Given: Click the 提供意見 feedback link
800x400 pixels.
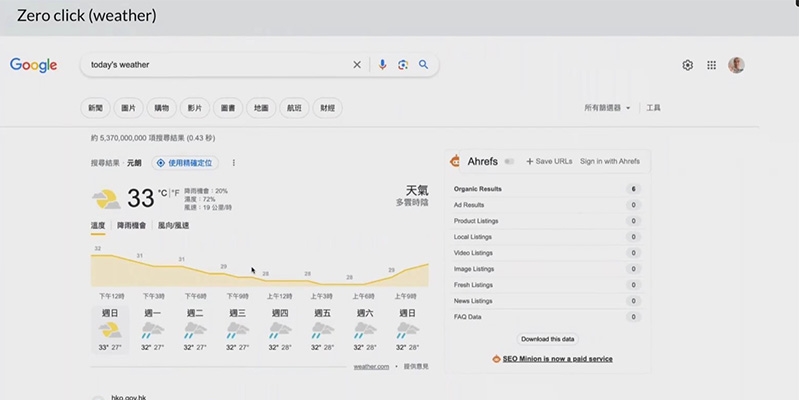Looking at the screenshot, I should pyautogui.click(x=416, y=366).
